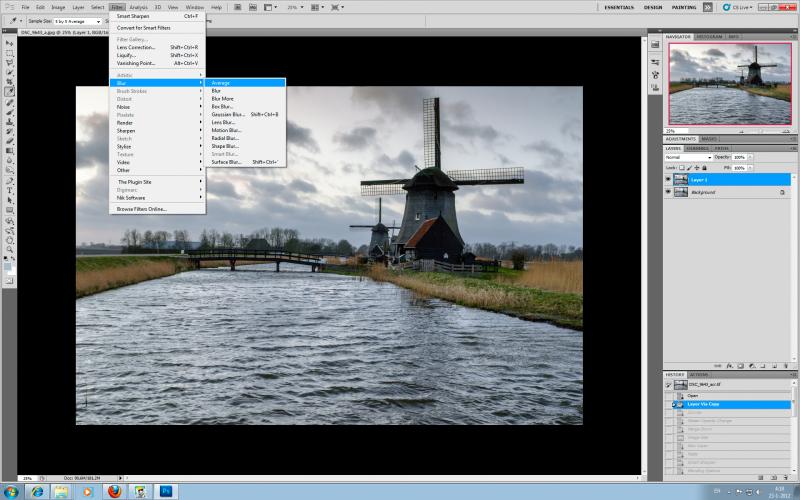800x500 pixels.
Task: Open the Liquify filter
Action: [157, 55]
